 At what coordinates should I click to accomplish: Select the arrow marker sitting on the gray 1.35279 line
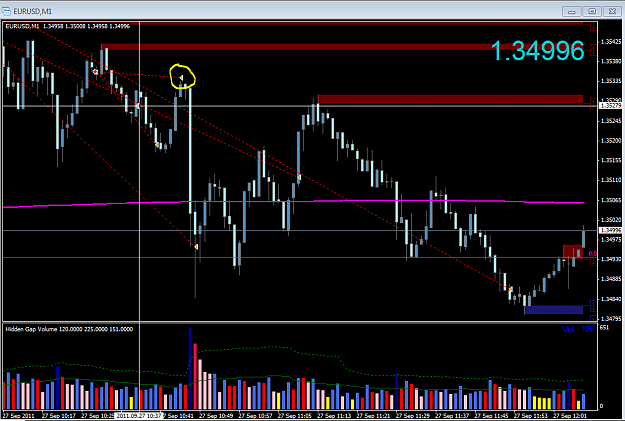coord(138,106)
